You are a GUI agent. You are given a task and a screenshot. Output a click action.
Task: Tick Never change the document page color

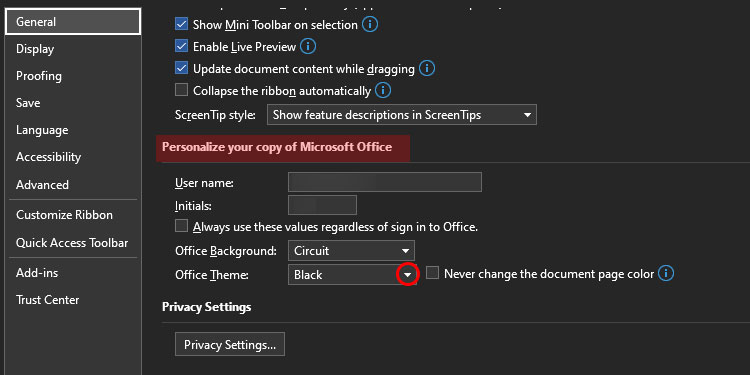coord(432,273)
